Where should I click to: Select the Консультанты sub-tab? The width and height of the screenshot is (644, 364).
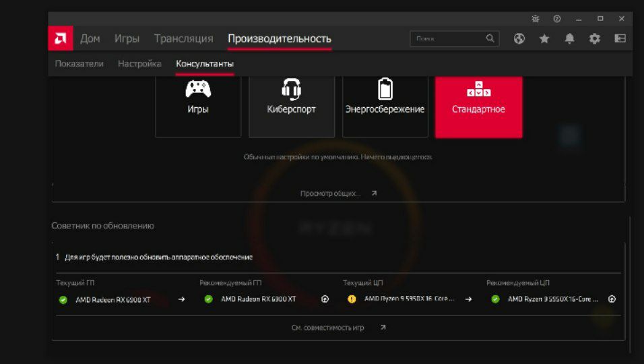[x=205, y=63]
